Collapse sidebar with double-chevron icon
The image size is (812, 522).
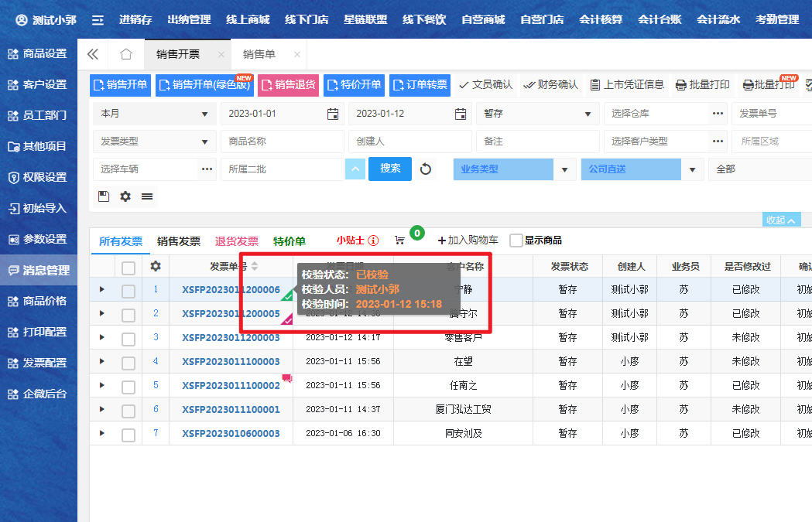[93, 54]
